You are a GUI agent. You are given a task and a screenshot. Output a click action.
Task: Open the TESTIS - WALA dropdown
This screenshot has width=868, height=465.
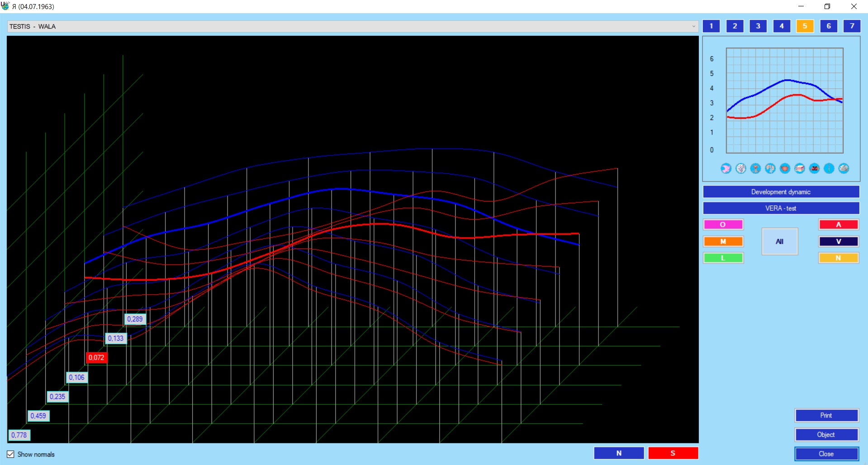pyautogui.click(x=693, y=26)
